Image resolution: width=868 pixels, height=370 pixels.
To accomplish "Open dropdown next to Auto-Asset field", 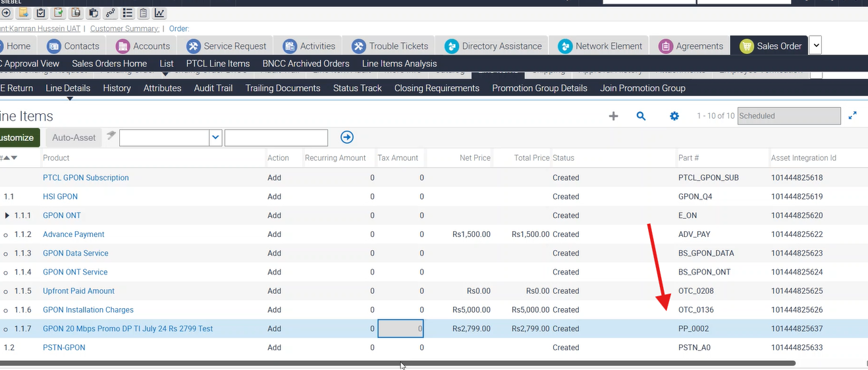I will (215, 137).
